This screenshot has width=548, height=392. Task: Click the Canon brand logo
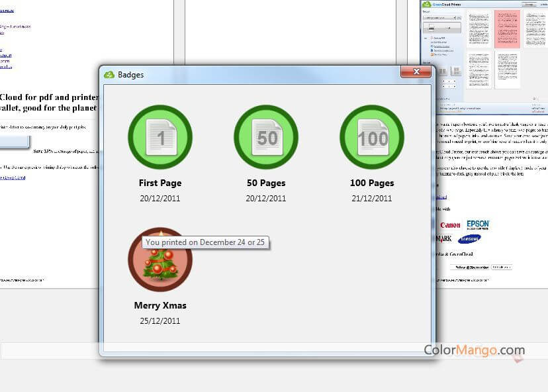[450, 224]
